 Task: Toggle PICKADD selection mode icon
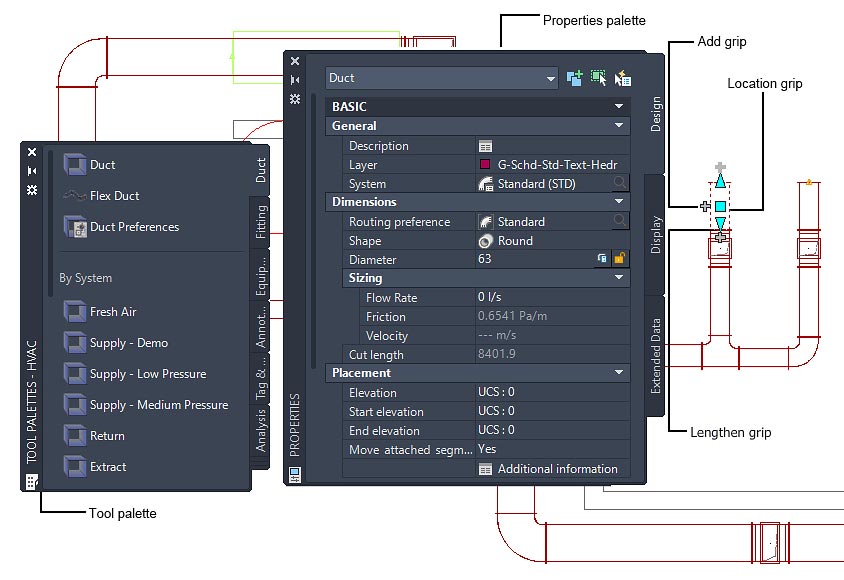(x=575, y=78)
